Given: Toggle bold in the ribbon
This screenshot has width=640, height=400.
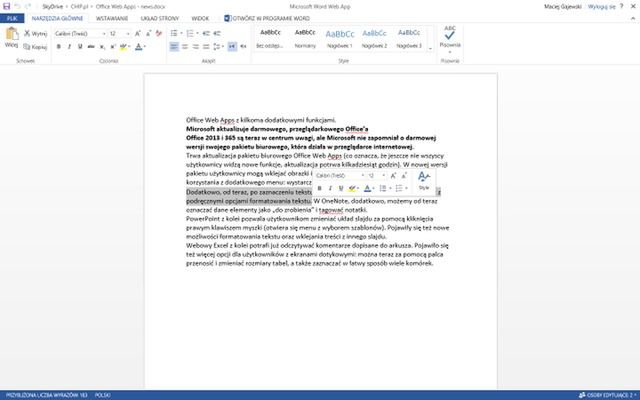Looking at the screenshot, I should (x=59, y=47).
